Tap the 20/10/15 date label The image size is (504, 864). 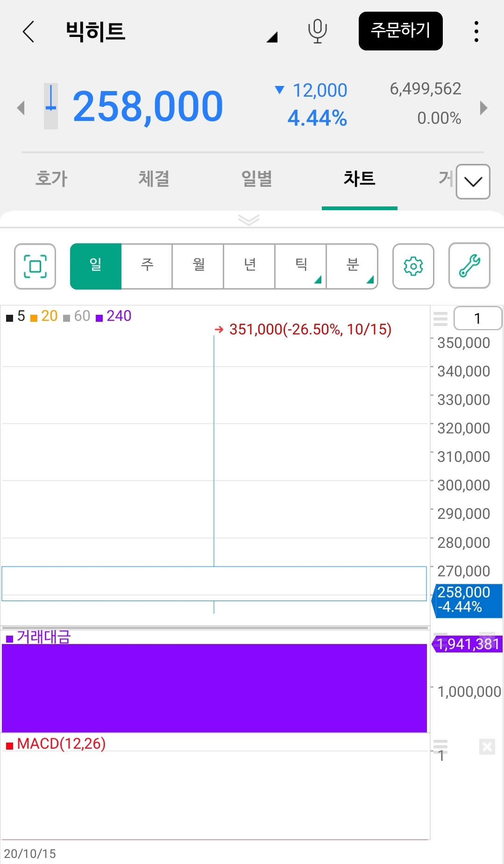pos(30,854)
